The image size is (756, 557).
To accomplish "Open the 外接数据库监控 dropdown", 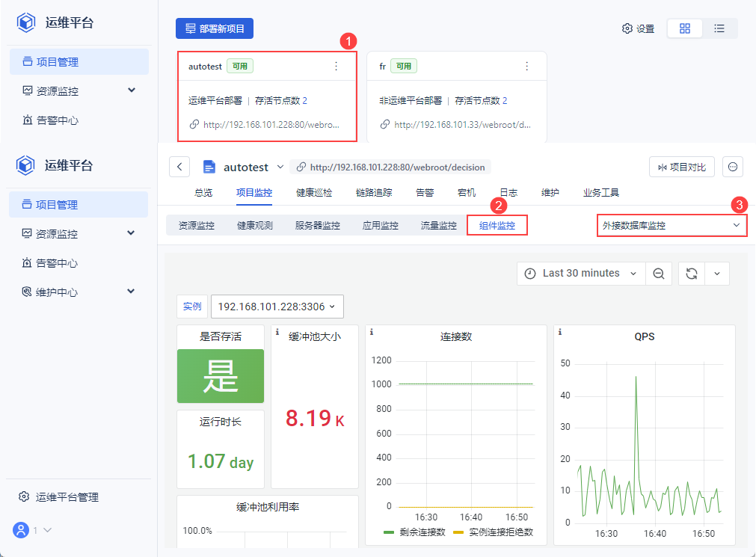I will pyautogui.click(x=672, y=225).
